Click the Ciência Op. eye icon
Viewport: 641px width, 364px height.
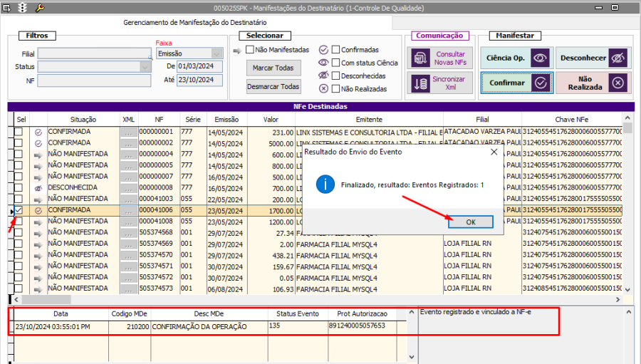[540, 58]
